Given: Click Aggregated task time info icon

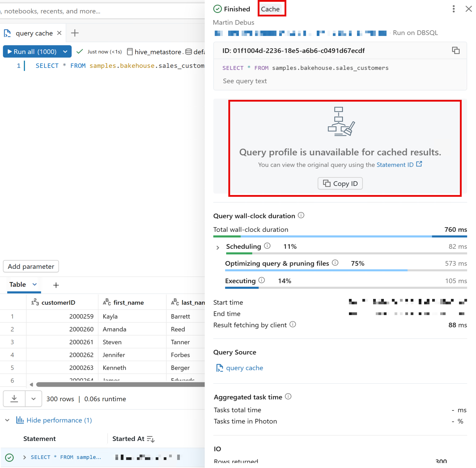Looking at the screenshot, I should pyautogui.click(x=288, y=396).
